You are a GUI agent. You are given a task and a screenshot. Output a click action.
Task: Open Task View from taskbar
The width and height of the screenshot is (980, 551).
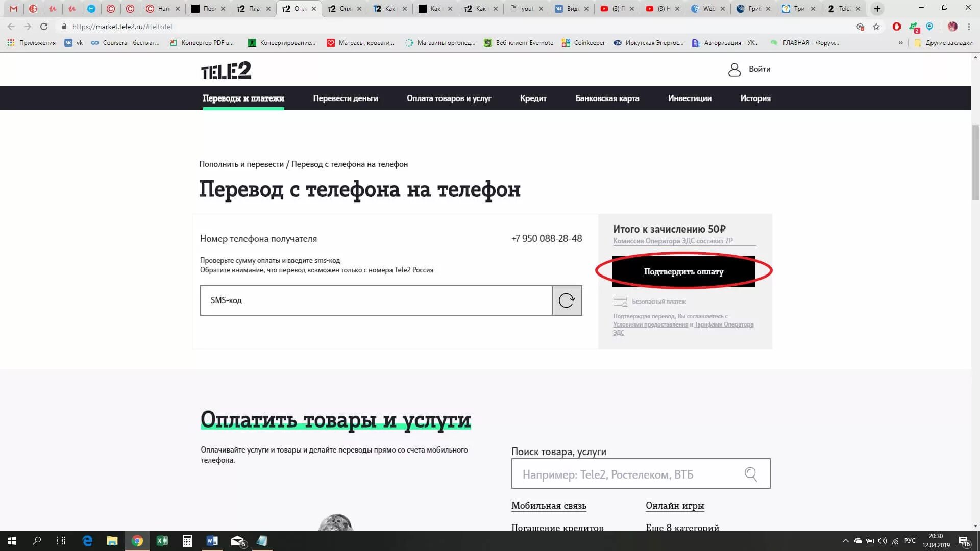(x=61, y=541)
